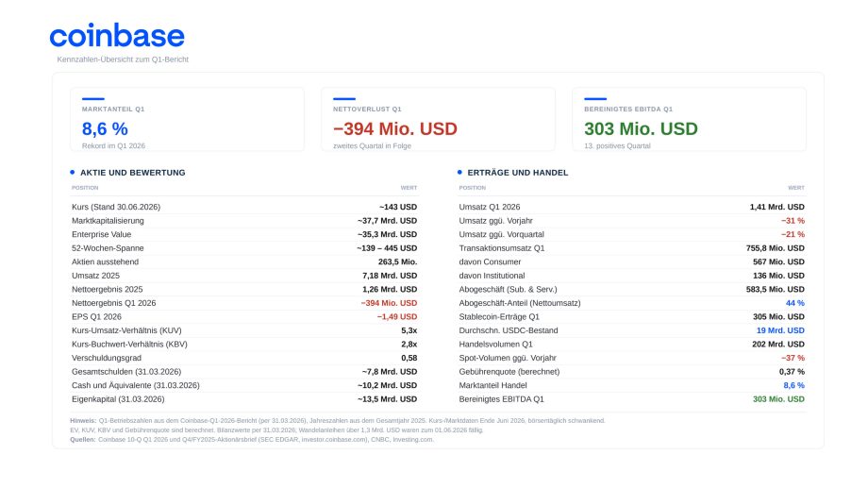The height and width of the screenshot is (489, 868).
Task: Click the '−31 %' value
Action: [793, 221]
